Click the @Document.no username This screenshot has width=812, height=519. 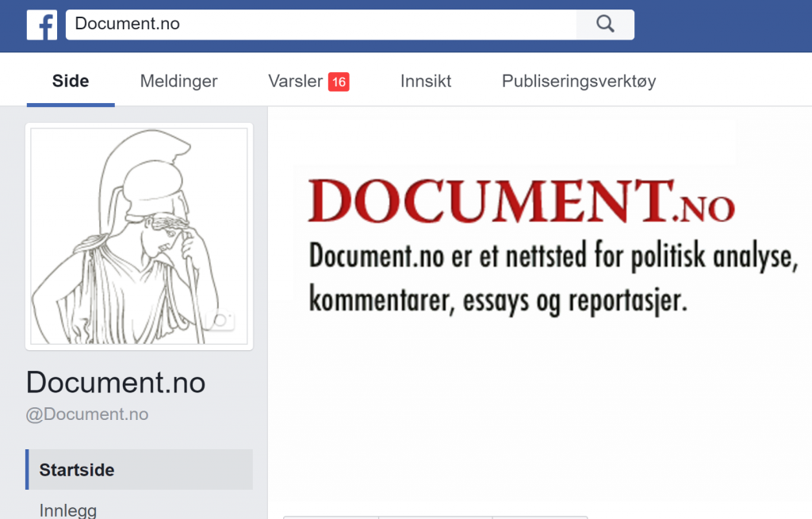87,414
